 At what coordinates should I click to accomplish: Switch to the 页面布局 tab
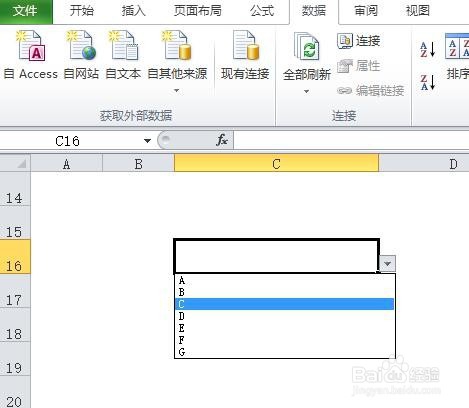coord(198,11)
